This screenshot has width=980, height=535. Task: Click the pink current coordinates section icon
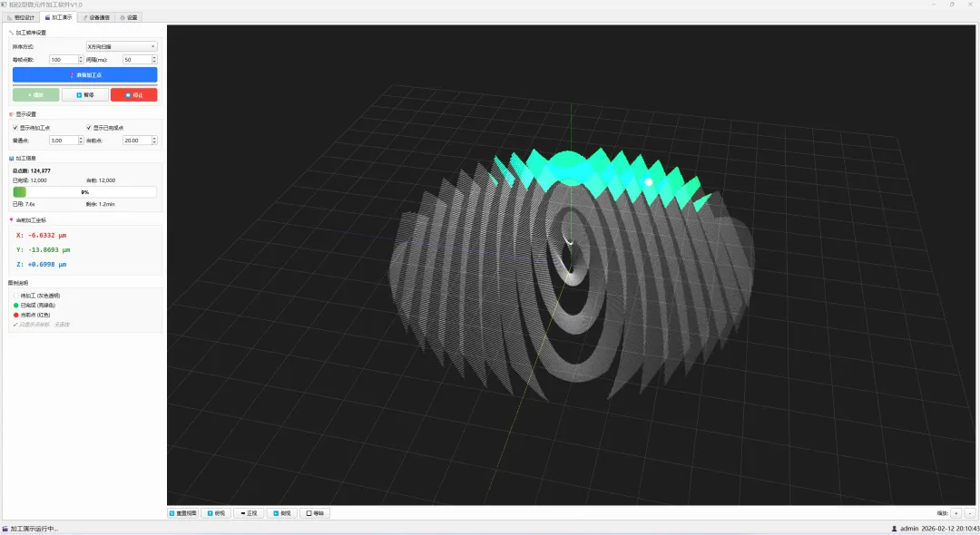point(11,219)
